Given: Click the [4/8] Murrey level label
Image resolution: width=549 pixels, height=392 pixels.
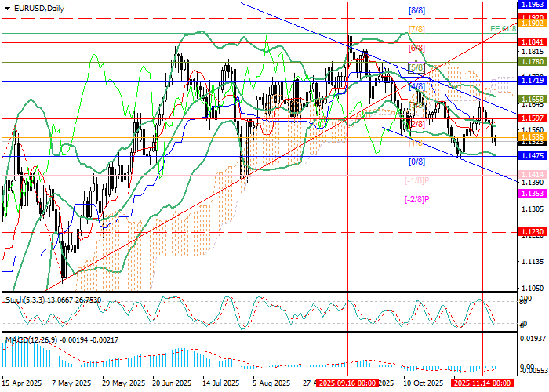Looking at the screenshot, I should pos(416,86).
